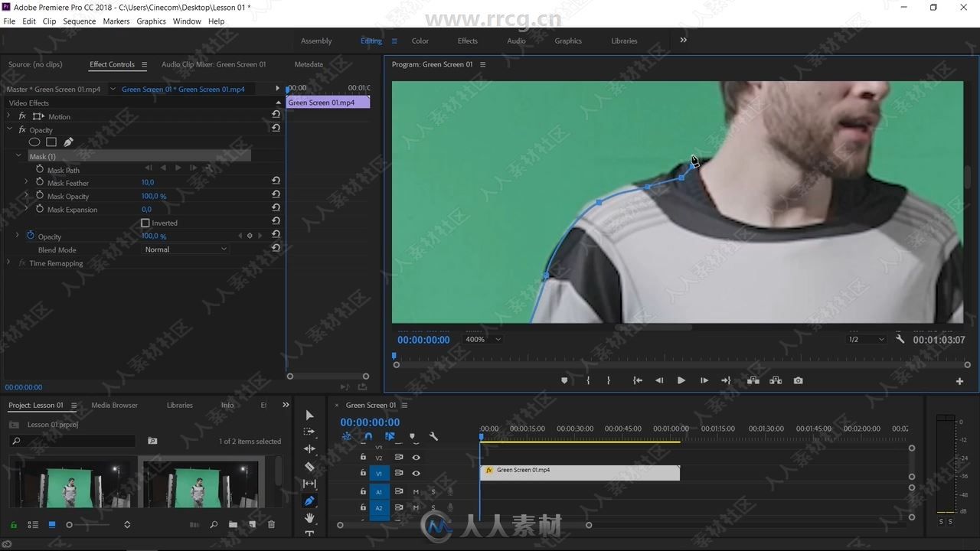Image resolution: width=980 pixels, height=551 pixels.
Task: Choose the Track Select Forward tool
Action: click(309, 432)
